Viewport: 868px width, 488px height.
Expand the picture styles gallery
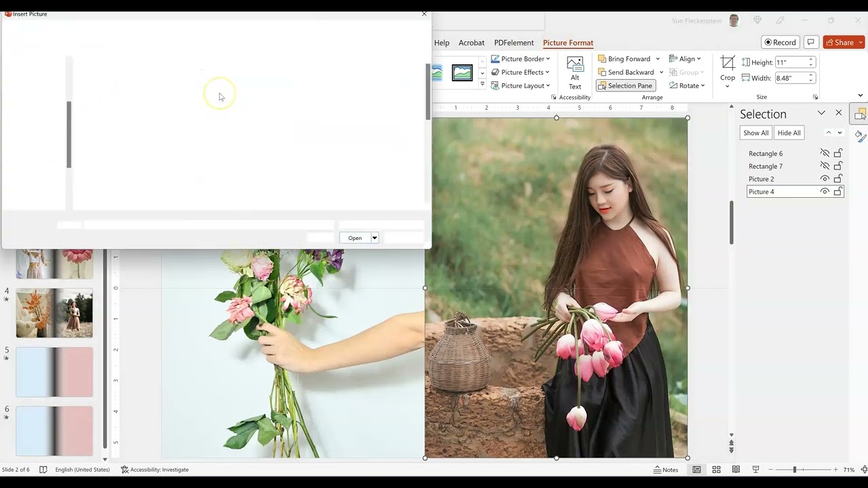point(482,85)
